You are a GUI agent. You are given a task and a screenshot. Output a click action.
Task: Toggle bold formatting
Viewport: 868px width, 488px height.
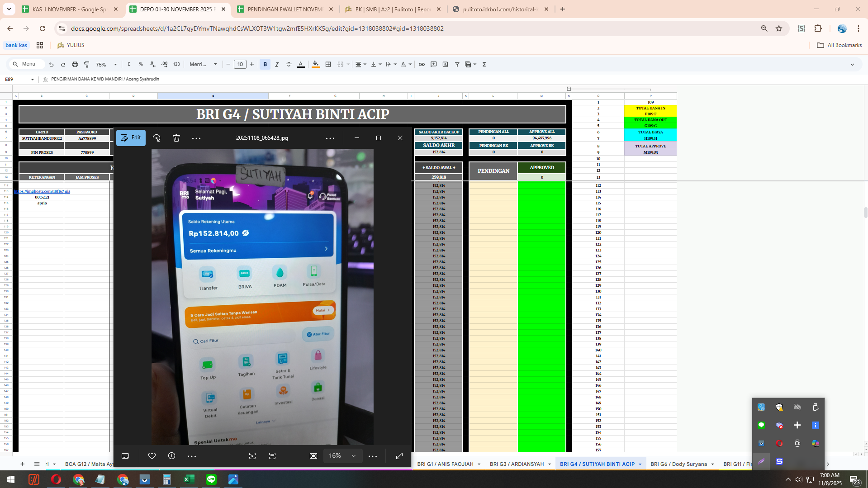(265, 64)
